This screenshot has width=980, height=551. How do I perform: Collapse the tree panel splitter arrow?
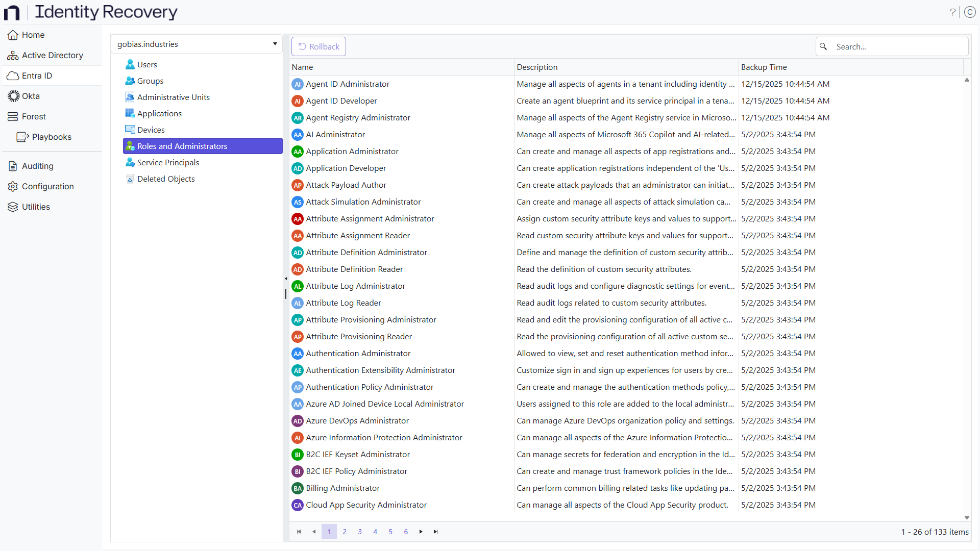pyautogui.click(x=286, y=279)
